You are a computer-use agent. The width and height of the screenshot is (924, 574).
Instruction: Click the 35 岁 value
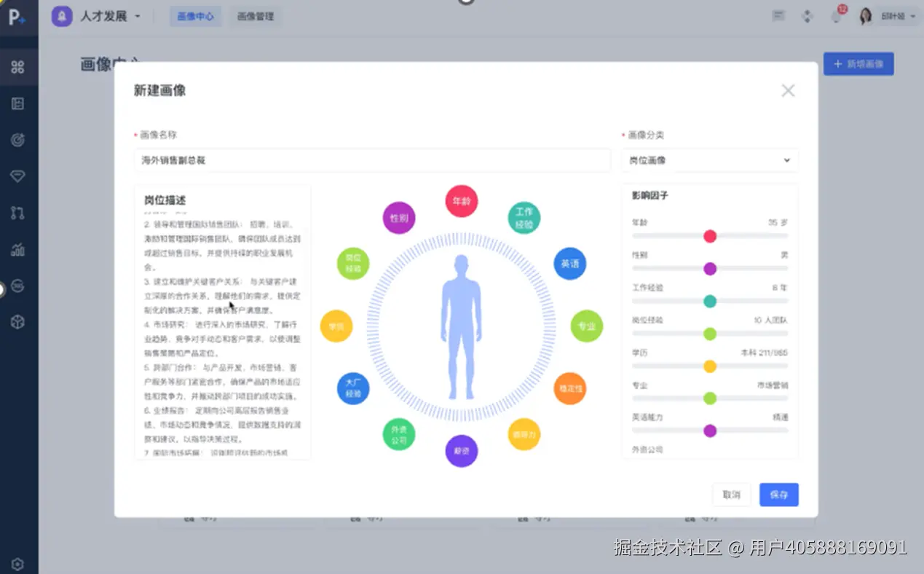tap(778, 223)
